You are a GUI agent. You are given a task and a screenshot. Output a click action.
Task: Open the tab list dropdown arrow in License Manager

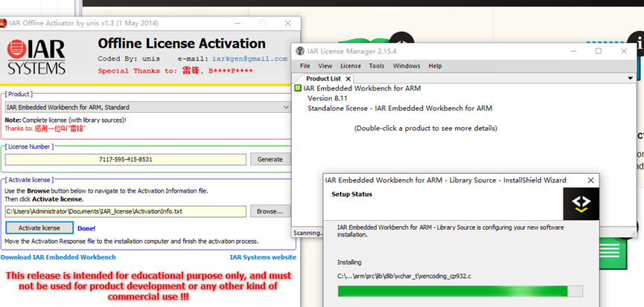(x=631, y=78)
